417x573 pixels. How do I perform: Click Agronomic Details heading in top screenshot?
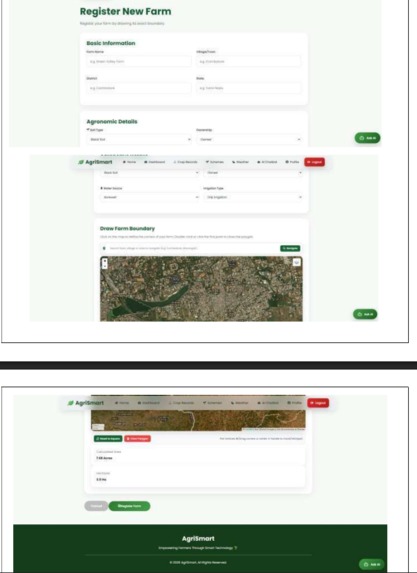[x=112, y=121]
